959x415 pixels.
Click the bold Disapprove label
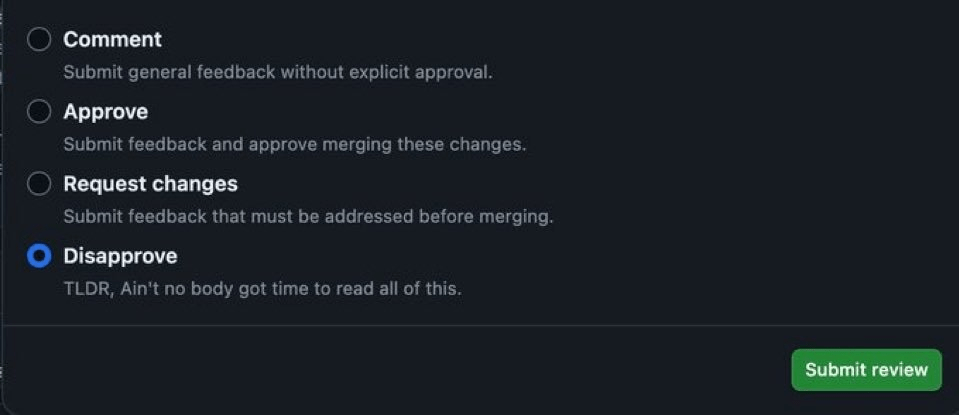click(120, 256)
